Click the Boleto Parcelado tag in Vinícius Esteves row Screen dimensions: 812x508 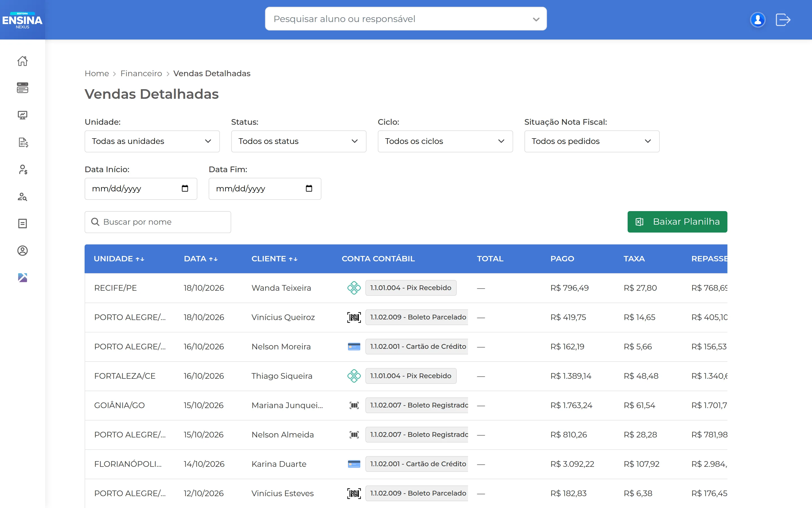[417, 493]
